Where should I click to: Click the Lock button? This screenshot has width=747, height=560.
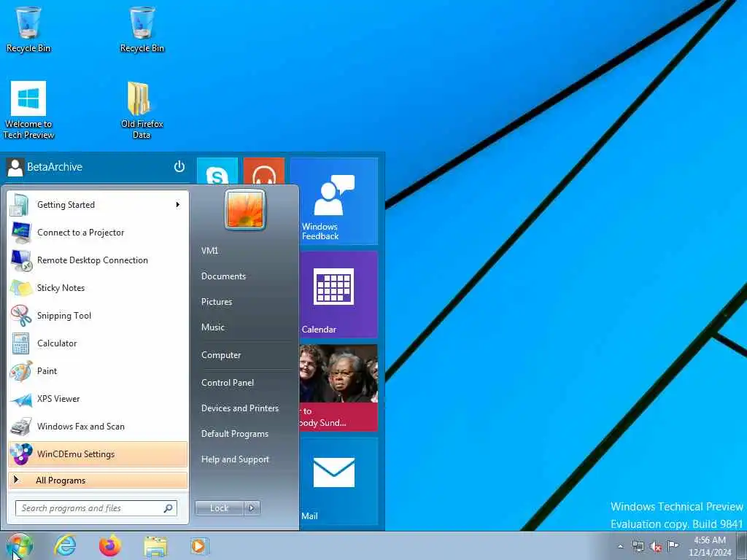(220, 508)
